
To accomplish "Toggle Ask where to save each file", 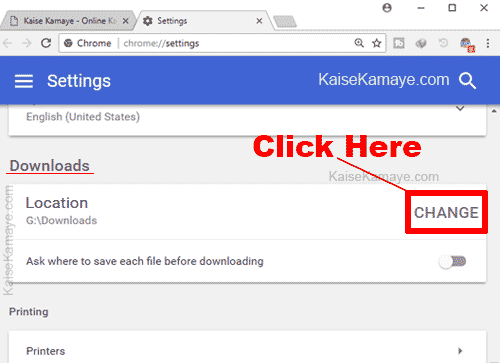I will point(452,262).
